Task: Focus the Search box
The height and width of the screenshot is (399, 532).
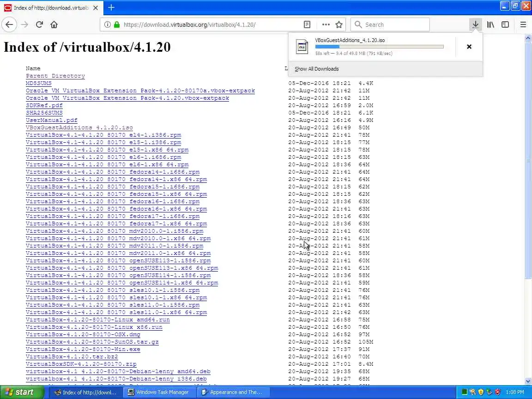Action: coord(390,24)
